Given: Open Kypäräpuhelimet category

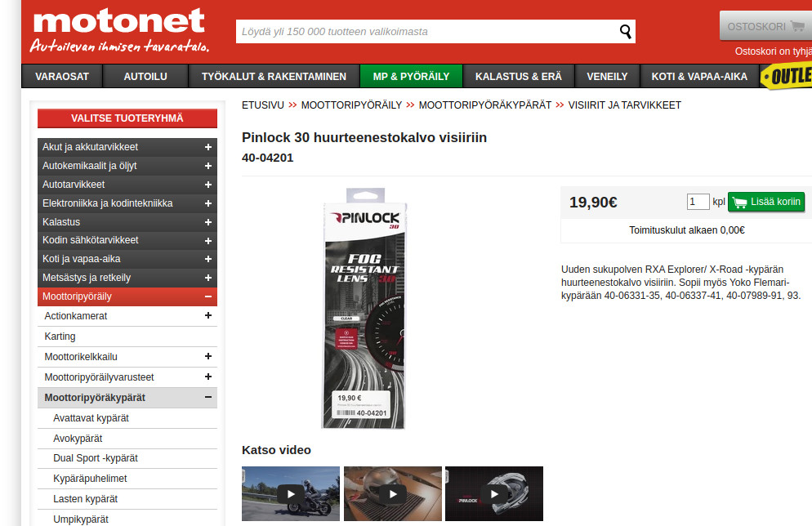Looking at the screenshot, I should pyautogui.click(x=127, y=479).
